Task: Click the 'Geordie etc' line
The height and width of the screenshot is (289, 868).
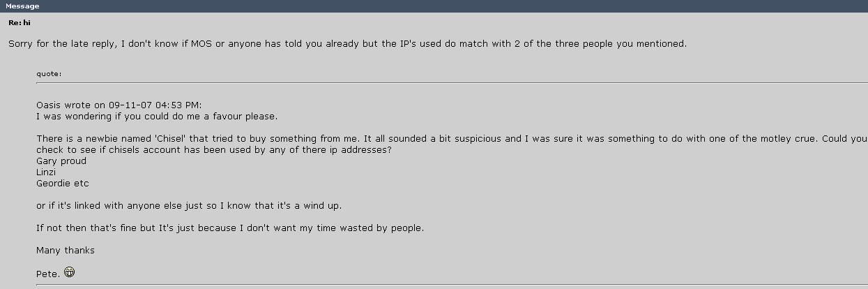Action: pos(63,184)
